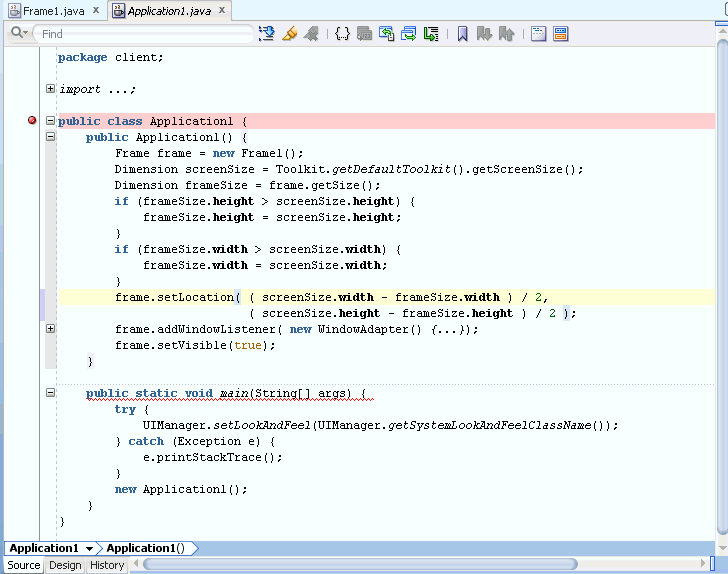Collapse the public class Application1 block
This screenshot has width=728, height=574.
(50, 121)
